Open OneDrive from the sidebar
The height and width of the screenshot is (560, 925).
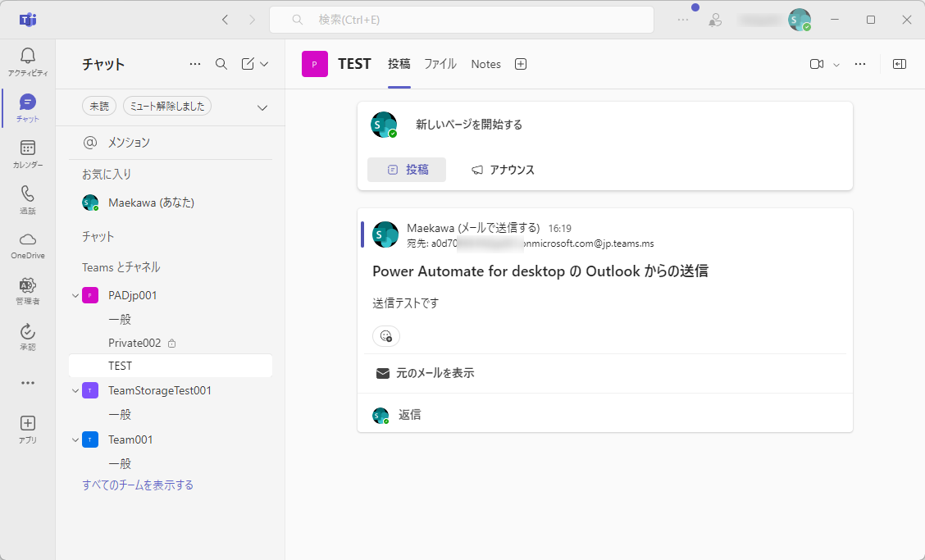28,245
